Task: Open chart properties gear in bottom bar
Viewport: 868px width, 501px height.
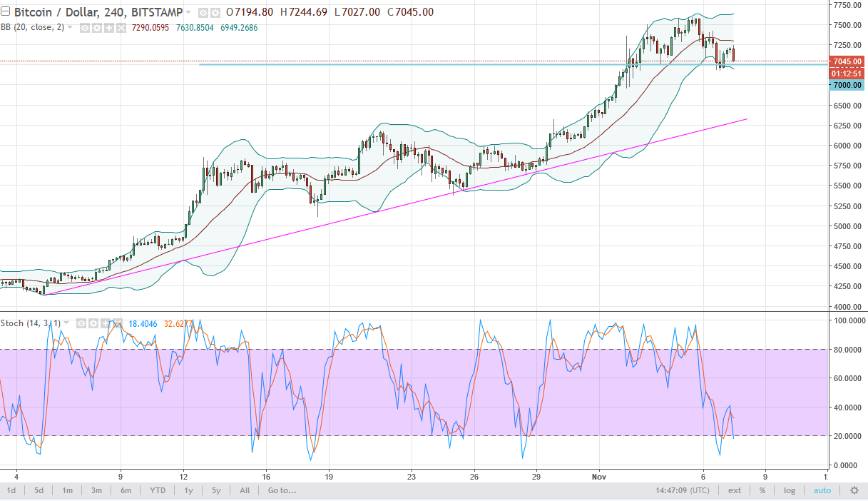Action: 854,490
